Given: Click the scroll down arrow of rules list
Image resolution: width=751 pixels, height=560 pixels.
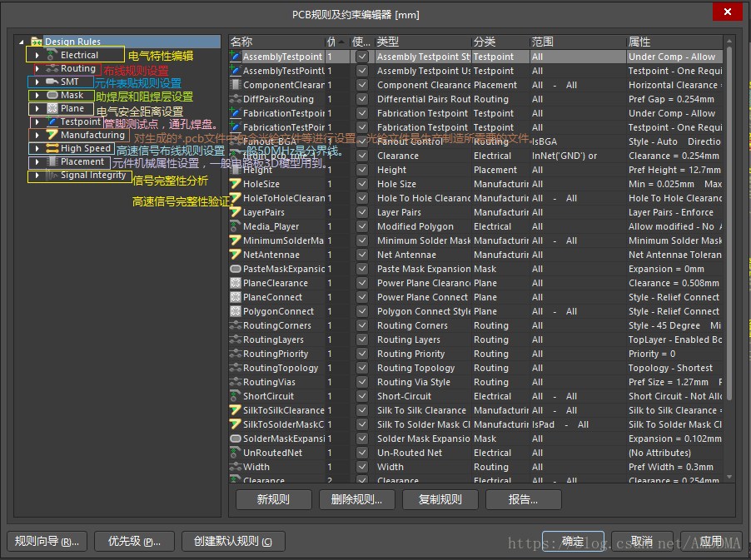Looking at the screenshot, I should pyautogui.click(x=729, y=477).
